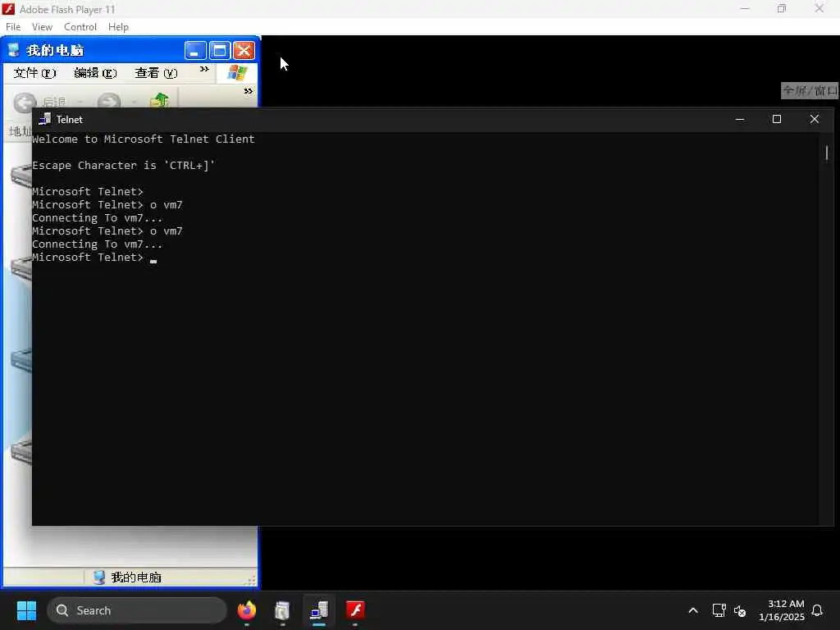Screen dimensions: 840x630
Task: Click the Telnet vertical scrollbar thumb
Action: pos(827,153)
